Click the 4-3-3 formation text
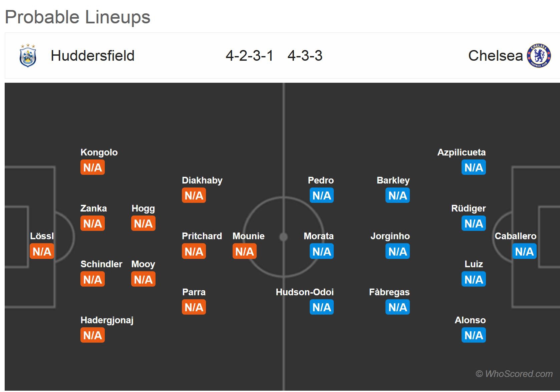The width and height of the screenshot is (560, 392). (x=305, y=56)
